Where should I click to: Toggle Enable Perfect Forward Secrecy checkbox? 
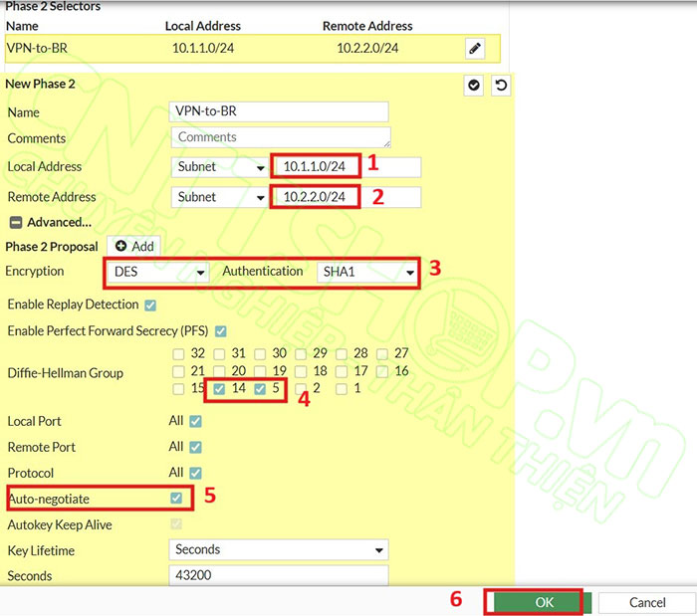click(x=220, y=330)
